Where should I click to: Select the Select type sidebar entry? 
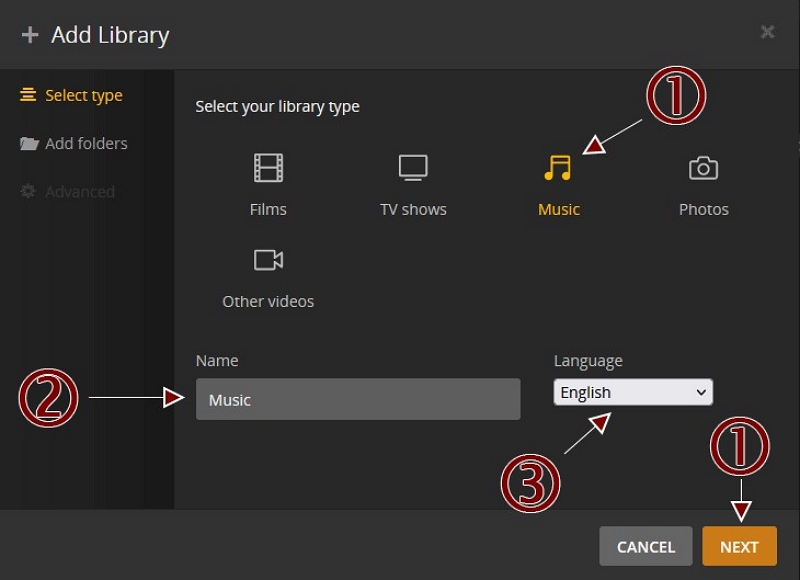coord(80,94)
